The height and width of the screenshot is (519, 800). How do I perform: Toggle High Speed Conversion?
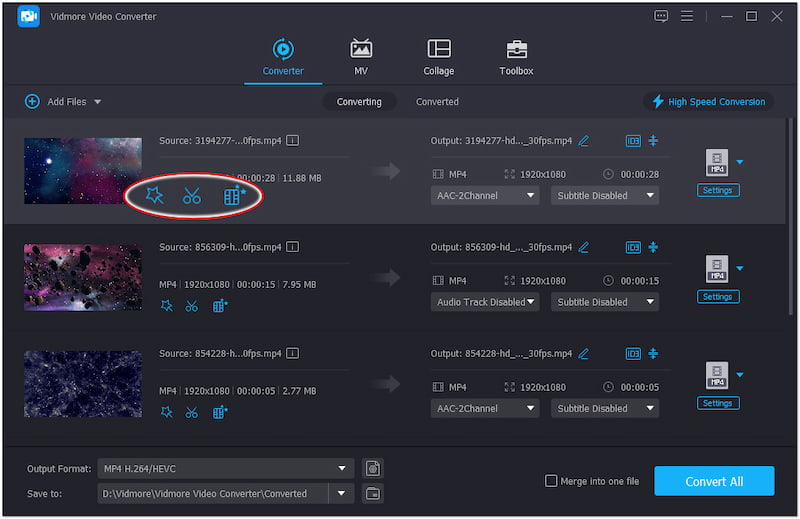pyautogui.click(x=709, y=102)
